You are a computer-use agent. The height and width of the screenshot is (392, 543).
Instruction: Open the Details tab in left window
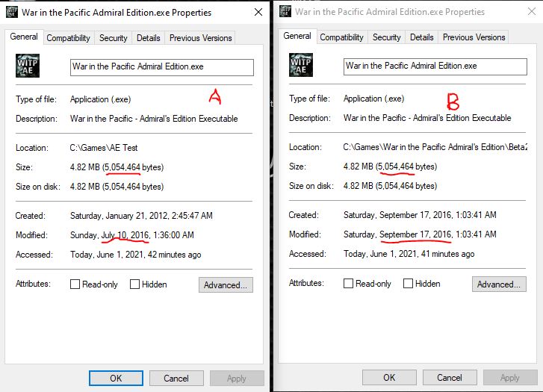[x=148, y=38]
